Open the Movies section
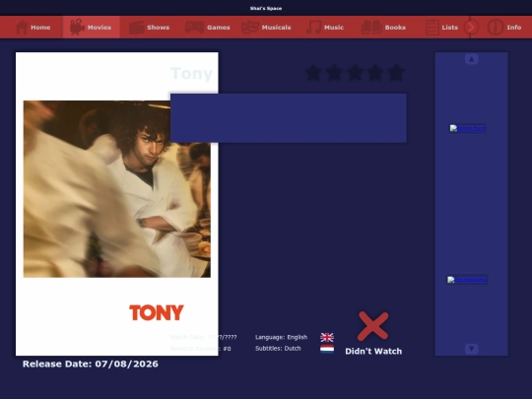The width and height of the screenshot is (532, 399). 91,28
